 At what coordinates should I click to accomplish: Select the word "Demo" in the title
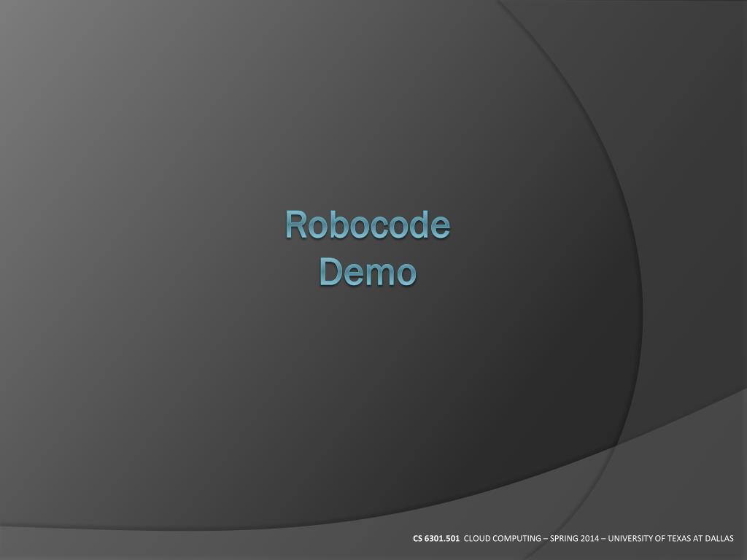tap(368, 272)
